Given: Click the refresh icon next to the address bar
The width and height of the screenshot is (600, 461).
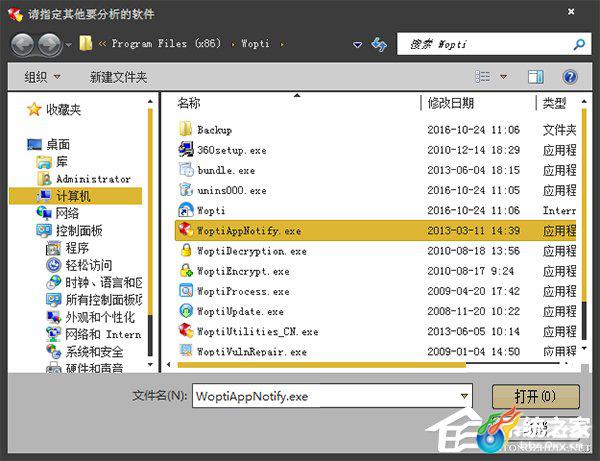Looking at the screenshot, I should 379,45.
